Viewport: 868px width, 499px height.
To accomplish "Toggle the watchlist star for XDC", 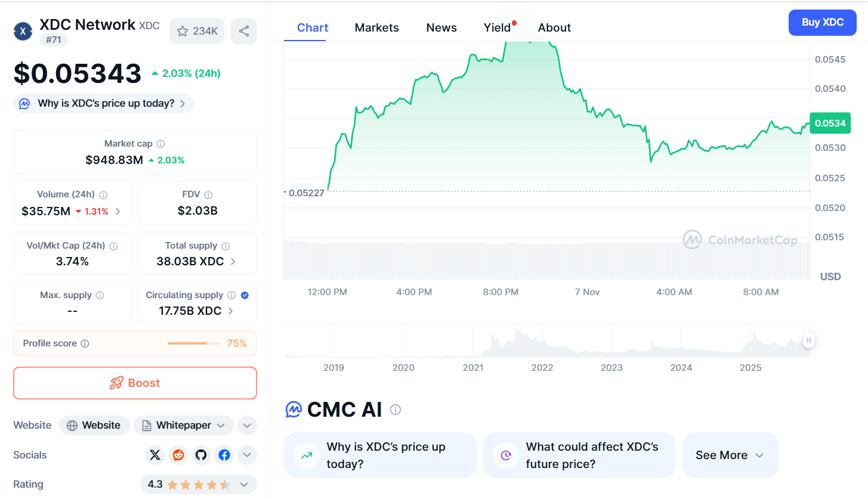I will pyautogui.click(x=183, y=31).
